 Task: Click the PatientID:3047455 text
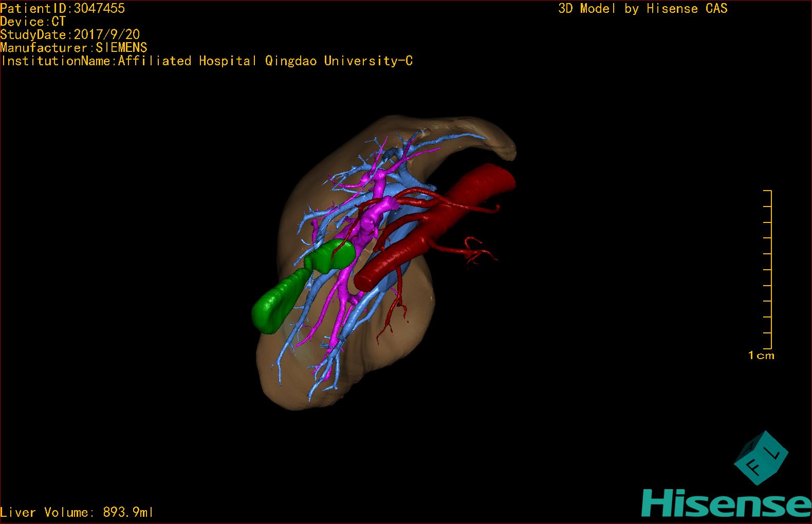[63, 8]
